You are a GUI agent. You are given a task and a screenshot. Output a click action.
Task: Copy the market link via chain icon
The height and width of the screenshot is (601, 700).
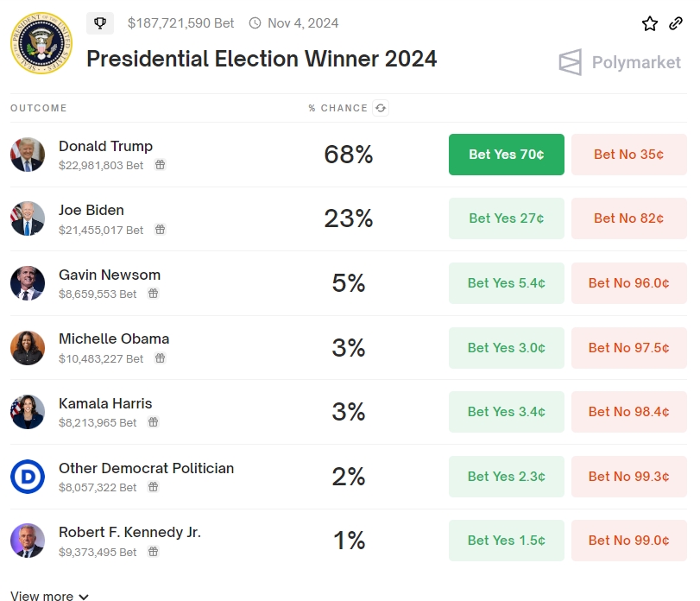pos(676,23)
